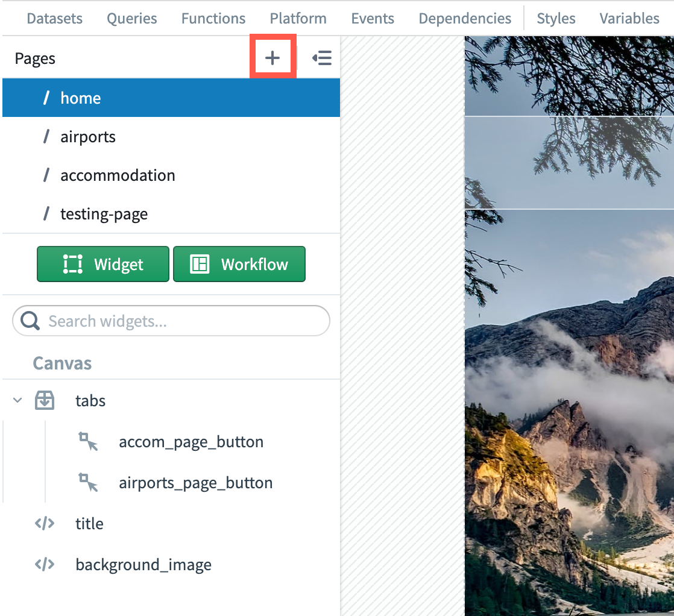Click the accom_page_button widget icon
The height and width of the screenshot is (616, 674).
click(88, 441)
